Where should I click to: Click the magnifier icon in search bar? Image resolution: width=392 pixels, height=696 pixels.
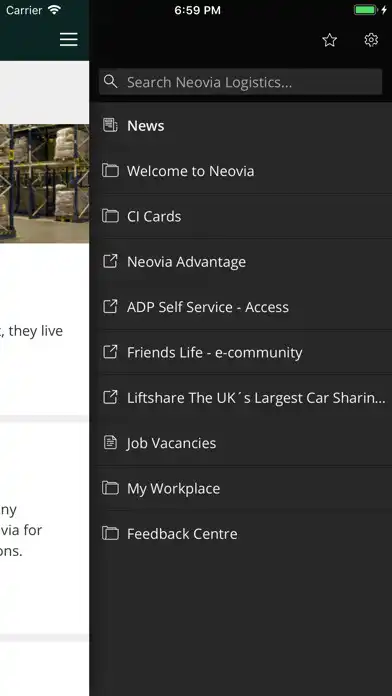tap(111, 82)
